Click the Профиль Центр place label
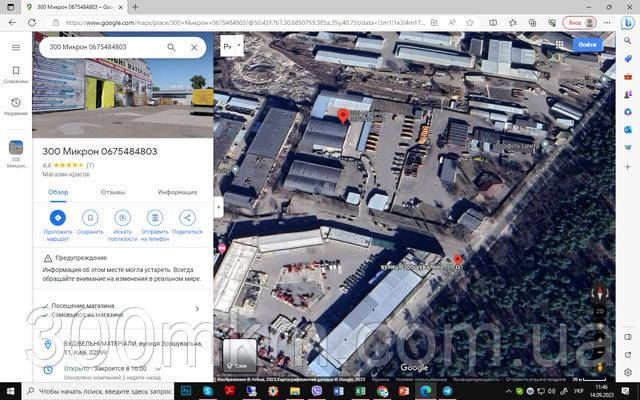The height and width of the screenshot is (400, 640). pyautogui.click(x=514, y=146)
